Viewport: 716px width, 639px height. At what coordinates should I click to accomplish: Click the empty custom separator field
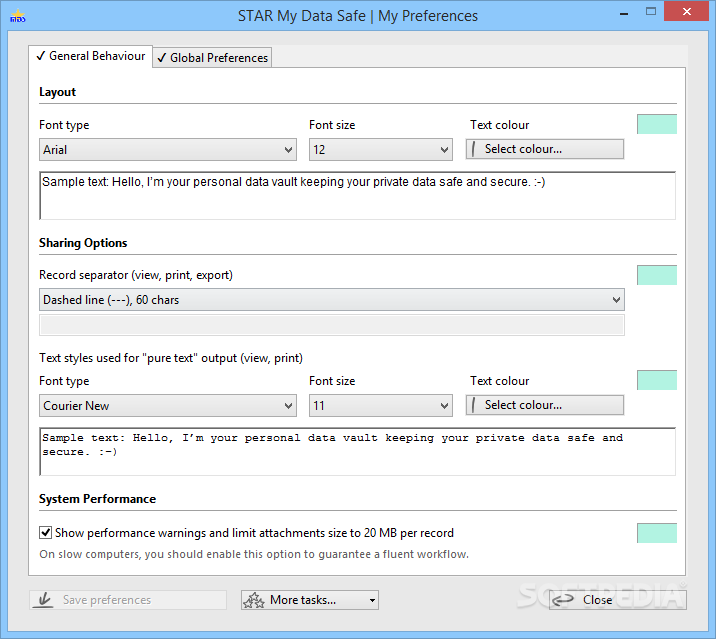(332, 325)
